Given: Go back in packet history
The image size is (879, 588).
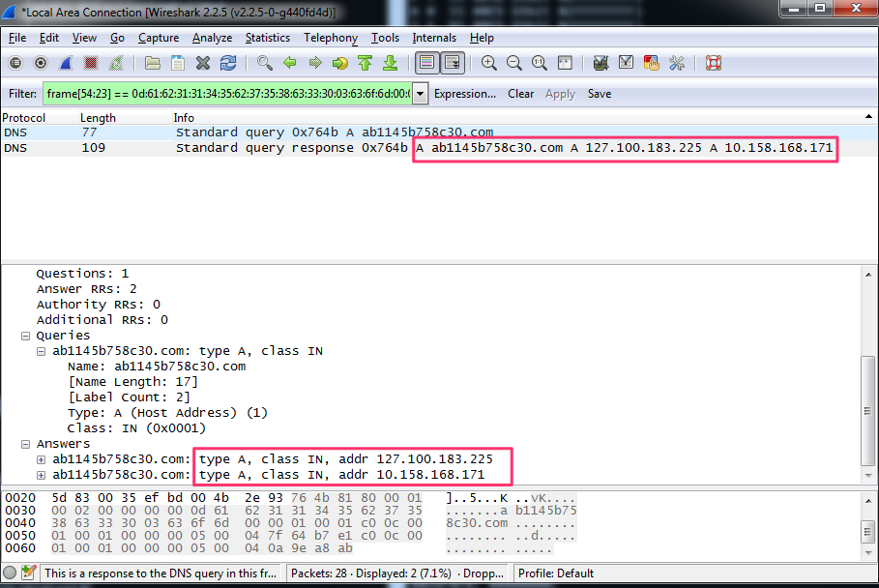Looking at the screenshot, I should click(290, 63).
